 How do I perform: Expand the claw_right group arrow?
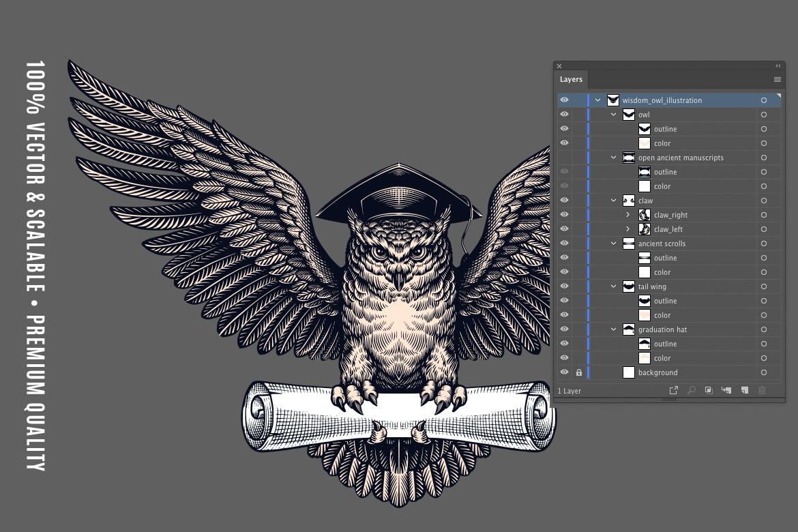[x=628, y=215]
